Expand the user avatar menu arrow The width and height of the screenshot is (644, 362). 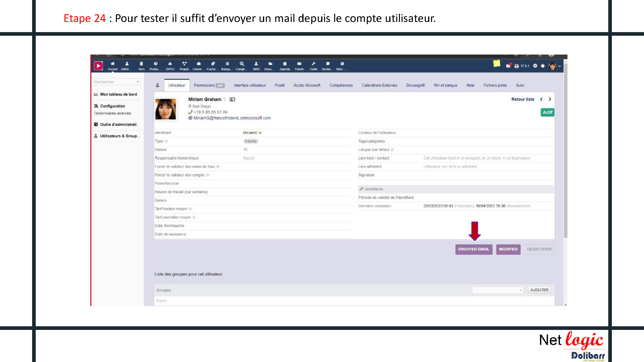pyautogui.click(x=559, y=66)
